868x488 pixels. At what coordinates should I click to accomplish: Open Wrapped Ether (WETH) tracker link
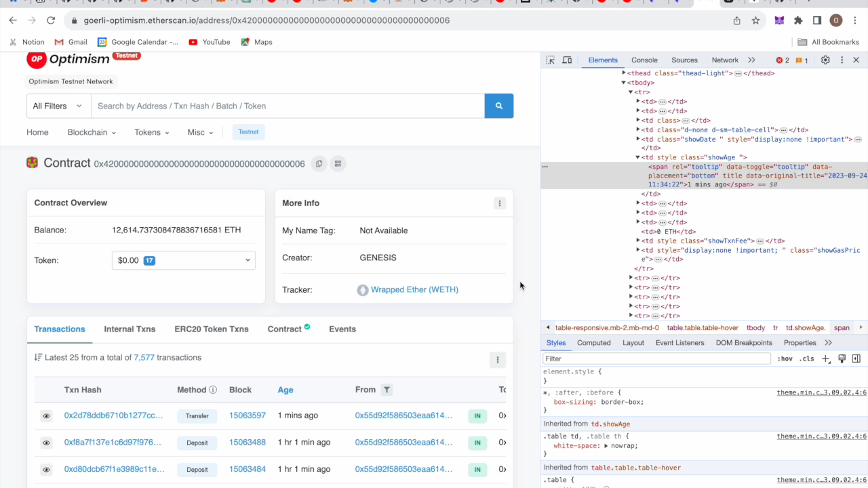point(414,289)
